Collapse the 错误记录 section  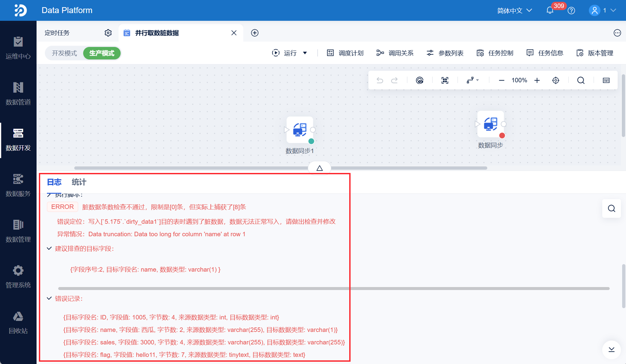49,298
